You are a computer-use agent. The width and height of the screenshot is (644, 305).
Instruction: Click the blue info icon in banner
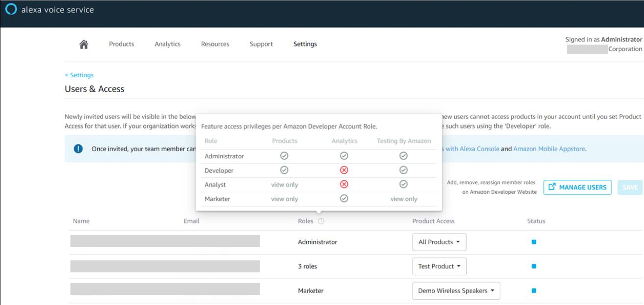coord(78,149)
